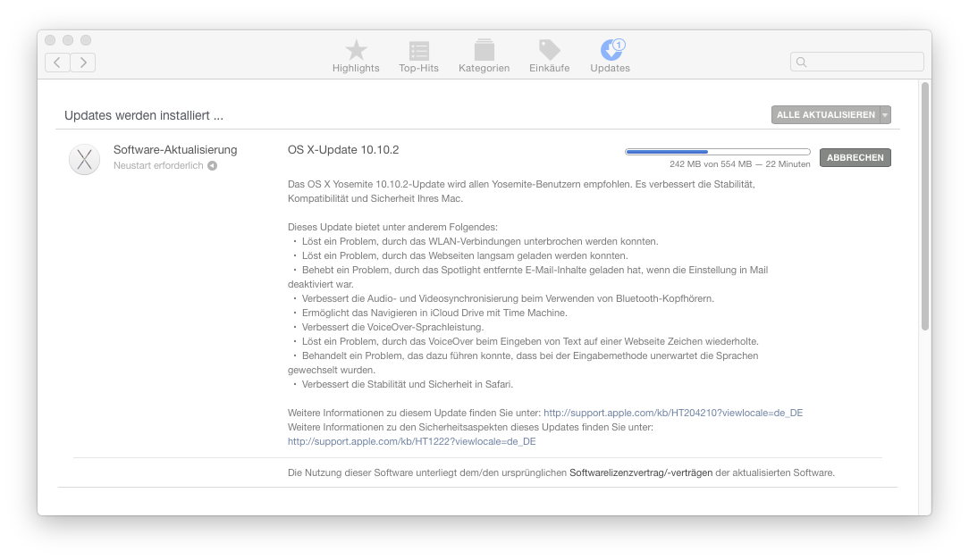The height and width of the screenshot is (560, 969).
Task: Open the HT1222 security support link
Action: tap(411, 441)
